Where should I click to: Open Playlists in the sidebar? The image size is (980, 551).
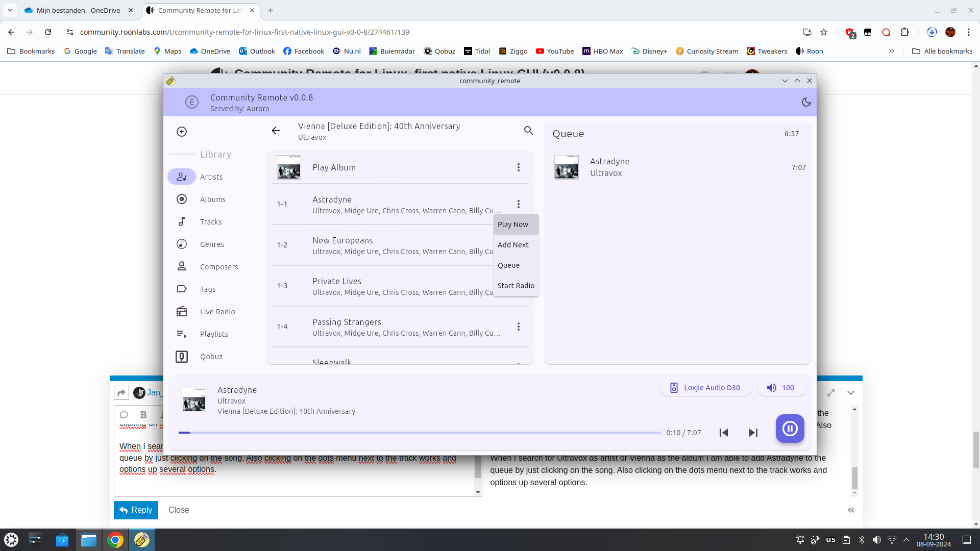(214, 334)
